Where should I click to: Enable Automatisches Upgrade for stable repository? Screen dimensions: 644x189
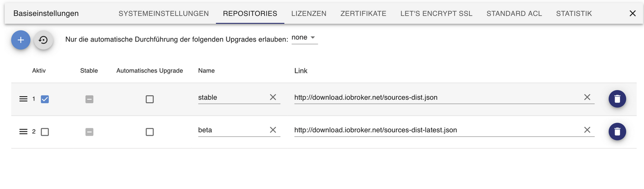pos(150,99)
